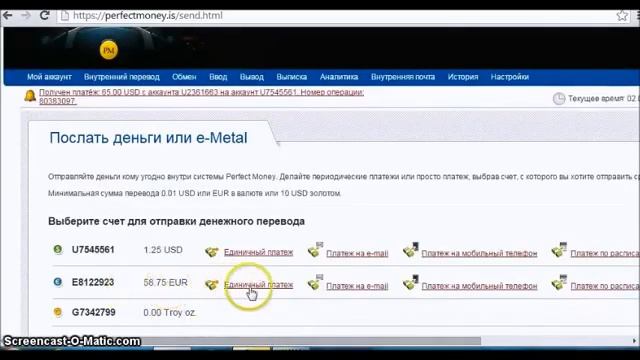
Task: Open the Аналитика menu item
Action: [339, 77]
